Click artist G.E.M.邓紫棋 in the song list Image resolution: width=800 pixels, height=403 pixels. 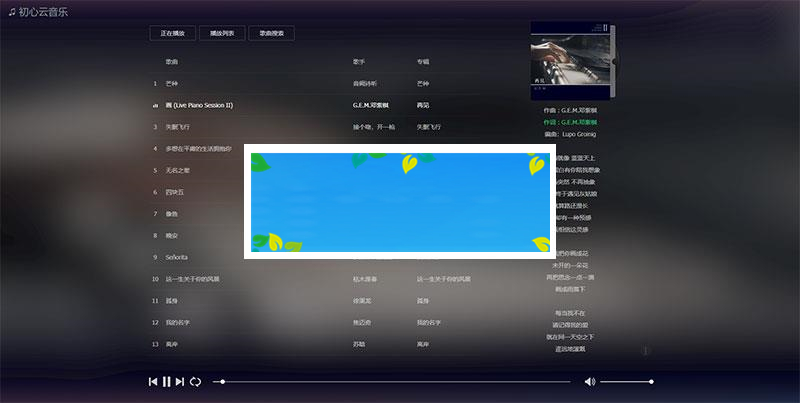click(371, 105)
